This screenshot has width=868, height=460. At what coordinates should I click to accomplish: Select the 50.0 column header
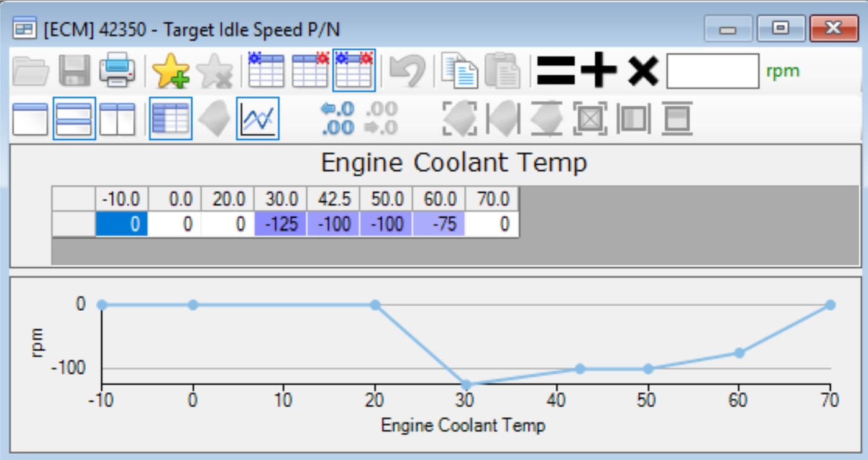click(386, 200)
